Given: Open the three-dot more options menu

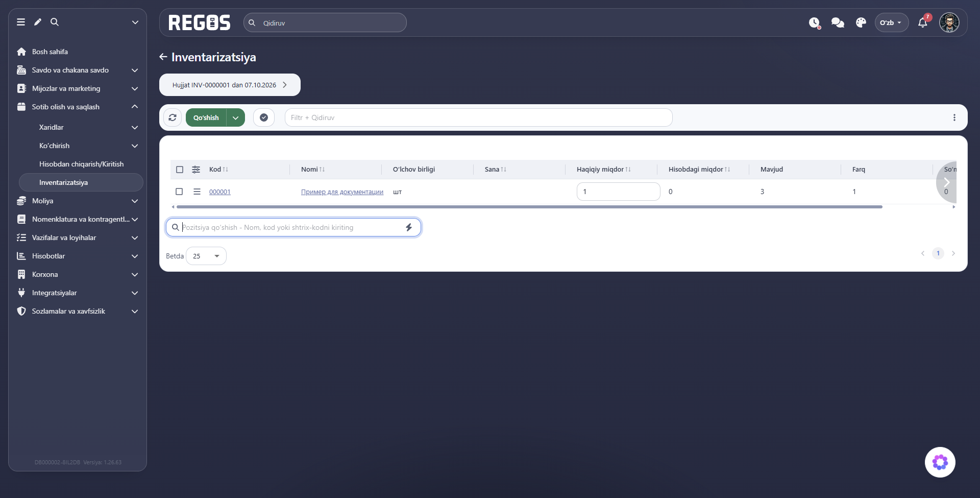Looking at the screenshot, I should pos(954,117).
